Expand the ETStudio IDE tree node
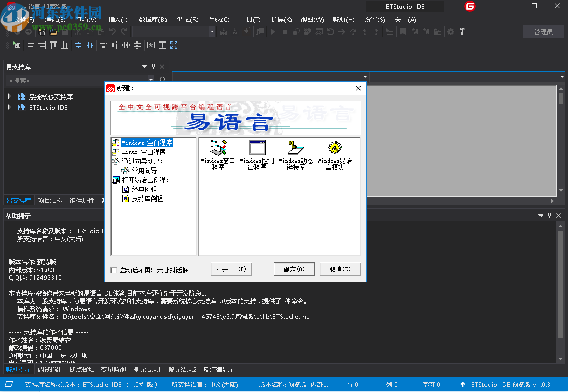The height and width of the screenshot is (392, 568). [x=9, y=107]
